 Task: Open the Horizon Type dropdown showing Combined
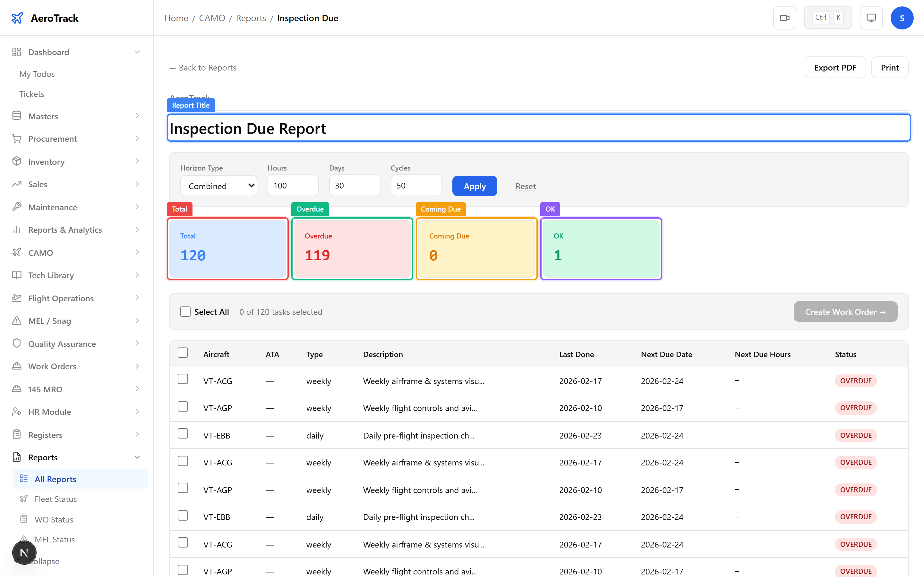[x=218, y=186]
